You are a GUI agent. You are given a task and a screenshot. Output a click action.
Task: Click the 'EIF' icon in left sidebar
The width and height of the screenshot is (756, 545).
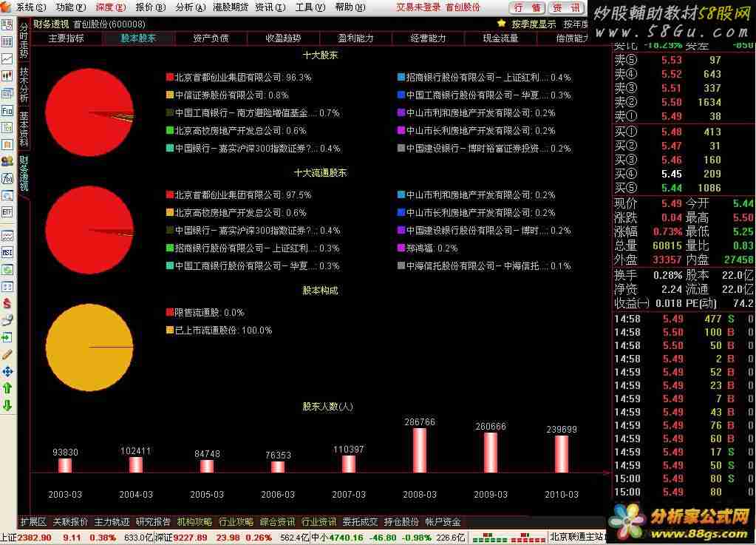(7, 211)
